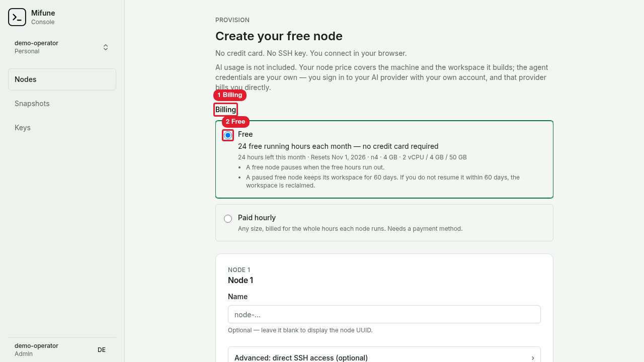Click the chevron arrow on Advanced SSH row
This screenshot has width=644, height=362.
pos(533,358)
